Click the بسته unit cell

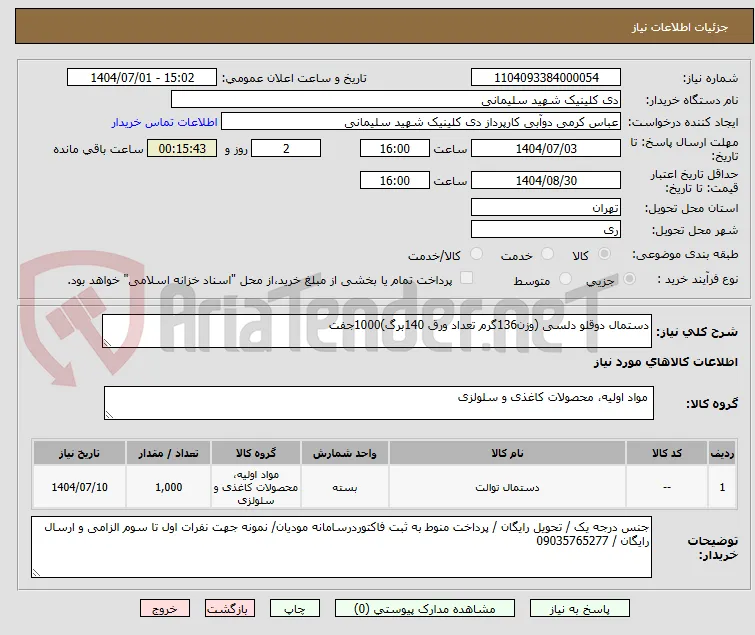click(345, 487)
